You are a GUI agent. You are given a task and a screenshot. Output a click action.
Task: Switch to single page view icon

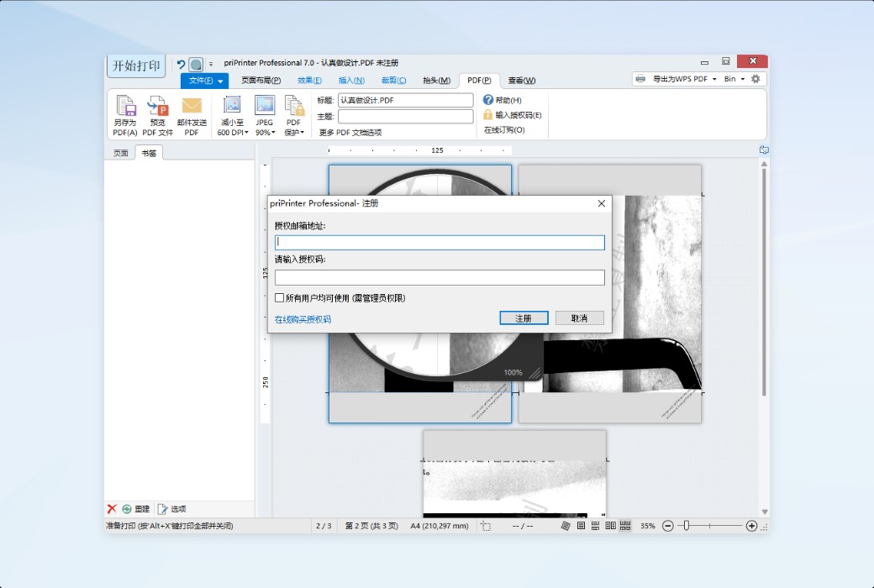(x=581, y=526)
